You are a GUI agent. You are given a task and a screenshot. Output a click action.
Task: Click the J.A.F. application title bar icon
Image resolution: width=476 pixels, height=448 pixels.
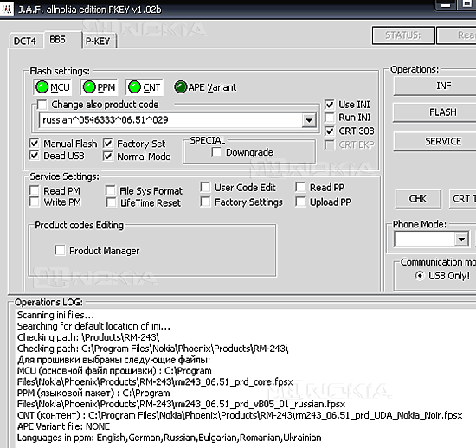pos(7,10)
